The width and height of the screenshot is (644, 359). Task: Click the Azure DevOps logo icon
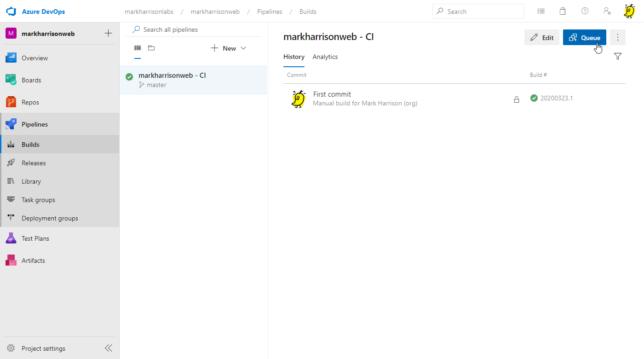[11, 11]
